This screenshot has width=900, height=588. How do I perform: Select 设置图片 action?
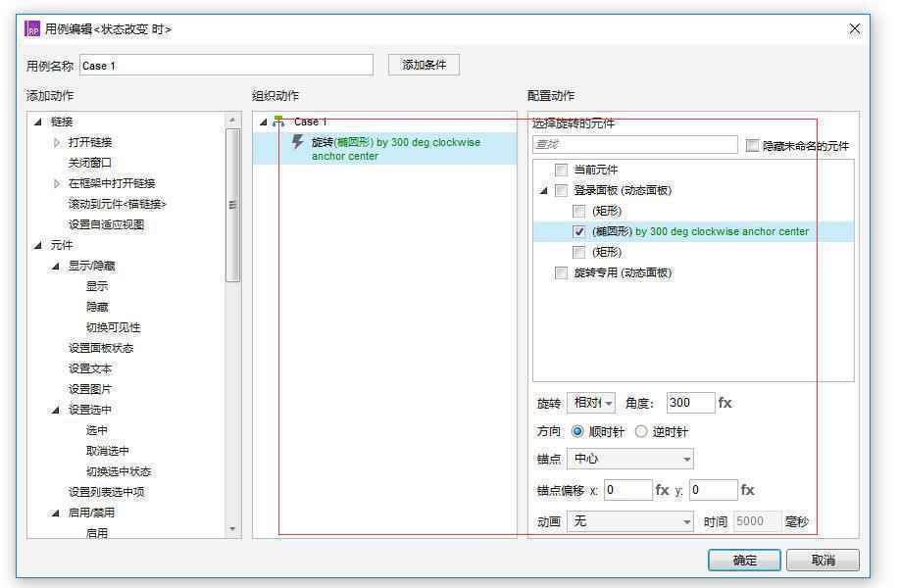(x=89, y=389)
